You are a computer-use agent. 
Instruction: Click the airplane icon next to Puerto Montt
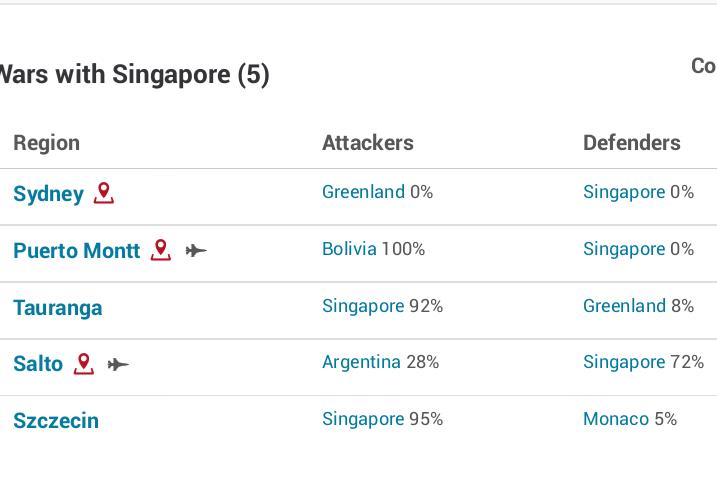tap(196, 251)
